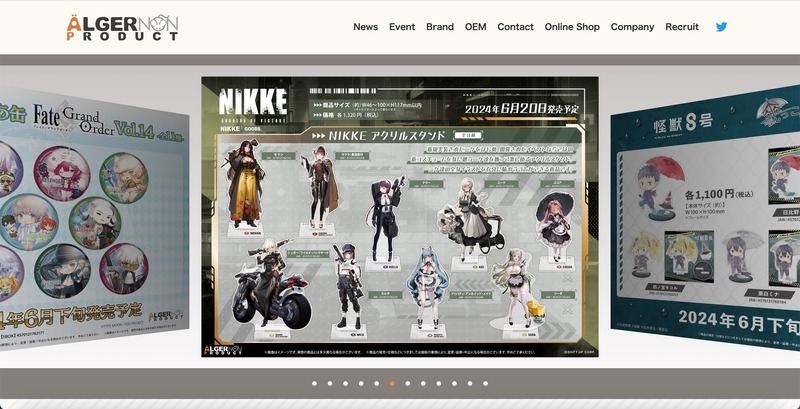The height and width of the screenshot is (409, 800).
Task: Select the tenth carousel pagination dot
Action: point(454,383)
